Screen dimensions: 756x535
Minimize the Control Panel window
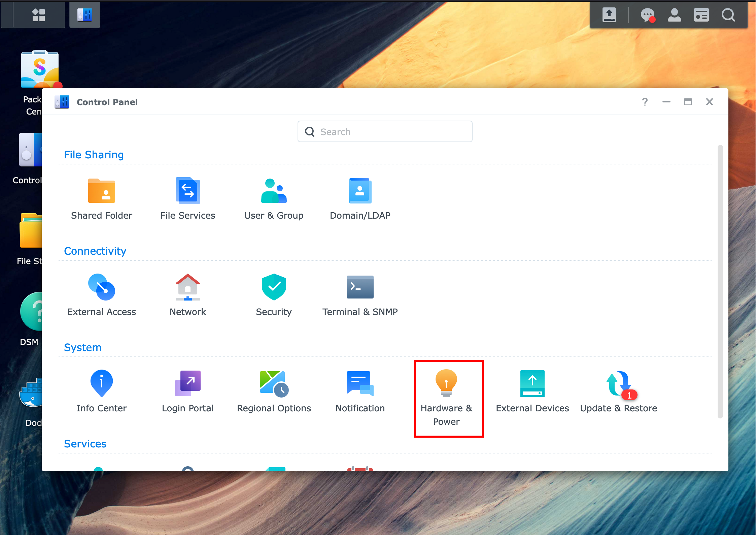(666, 102)
